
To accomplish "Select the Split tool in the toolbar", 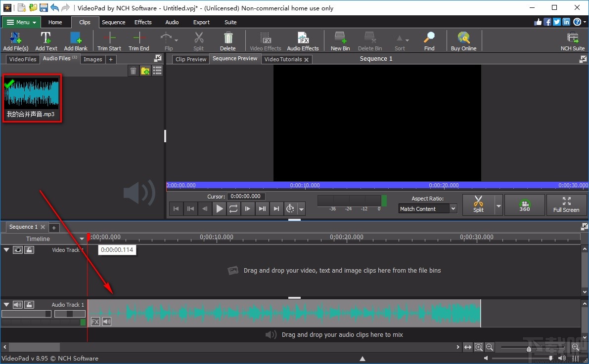I will (x=198, y=40).
